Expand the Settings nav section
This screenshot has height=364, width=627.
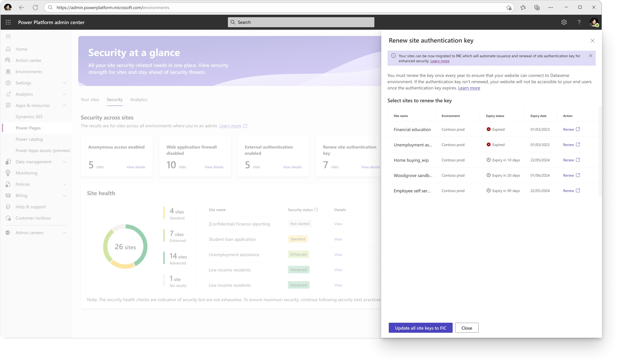64,83
